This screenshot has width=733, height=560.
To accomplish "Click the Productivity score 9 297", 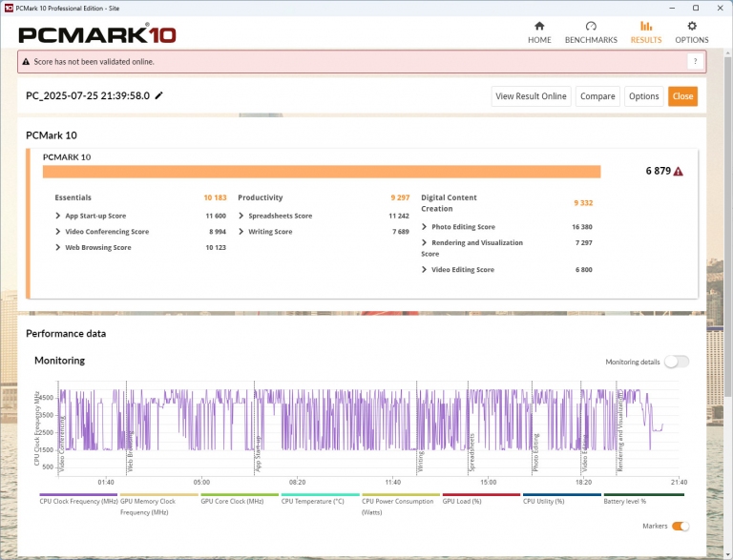I will [x=400, y=197].
